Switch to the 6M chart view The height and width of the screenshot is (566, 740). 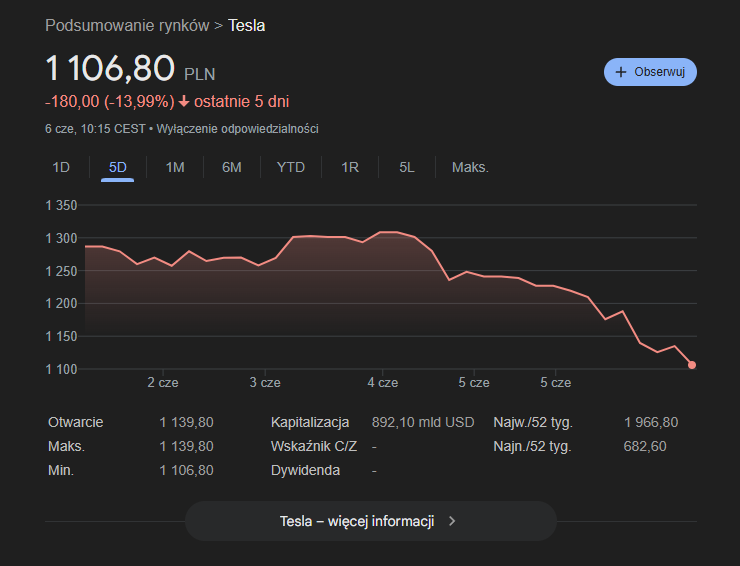232,167
